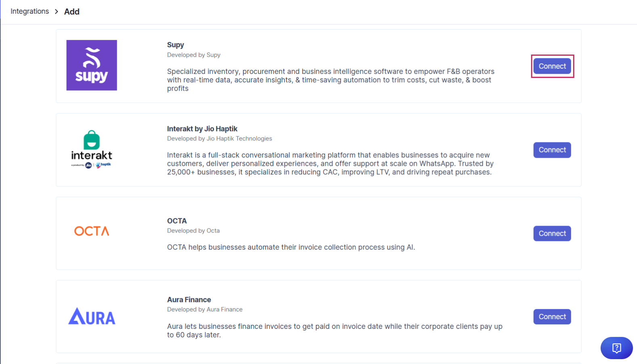Screen dimensions: 637x364
Task: Click the OCTA invoice collection description
Action: [291, 247]
